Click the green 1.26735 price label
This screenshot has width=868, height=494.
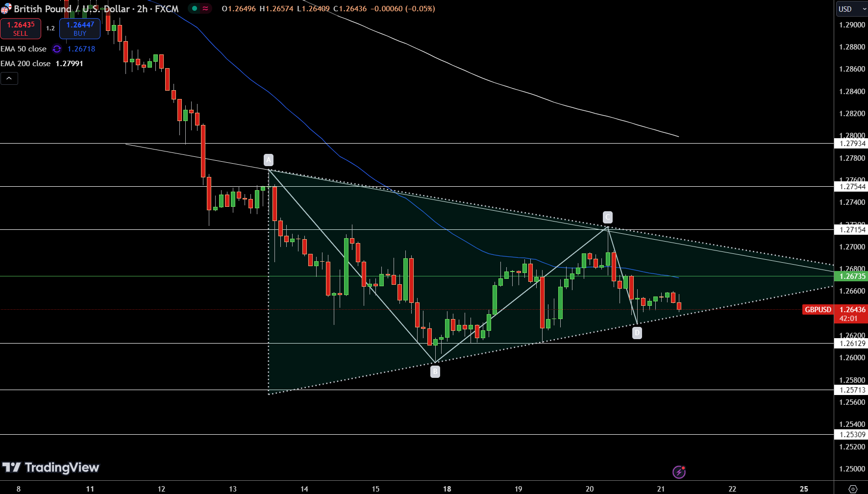(x=851, y=276)
